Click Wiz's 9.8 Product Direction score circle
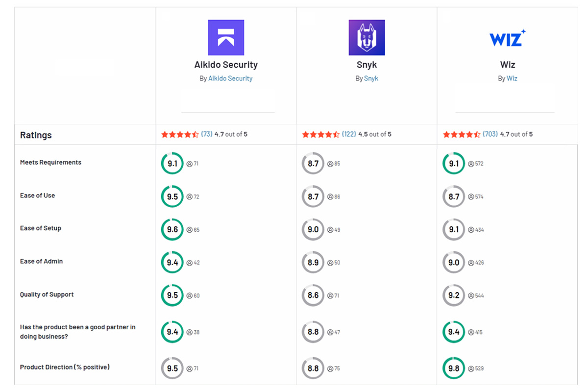Viewport: 588px width, 392px height. (x=454, y=368)
